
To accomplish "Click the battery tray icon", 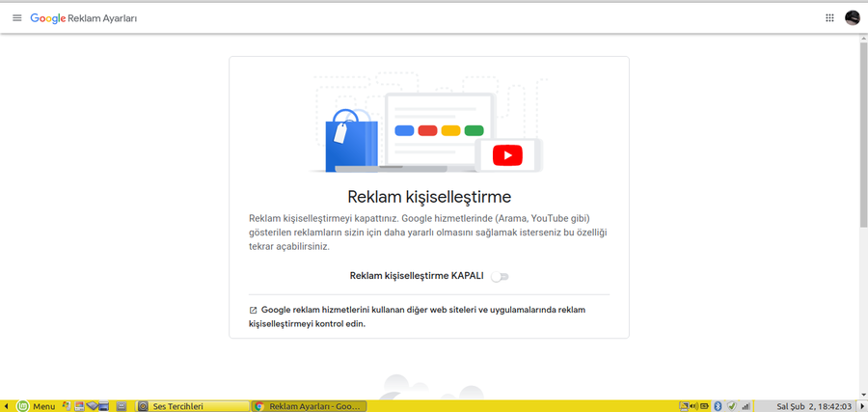I will point(704,406).
